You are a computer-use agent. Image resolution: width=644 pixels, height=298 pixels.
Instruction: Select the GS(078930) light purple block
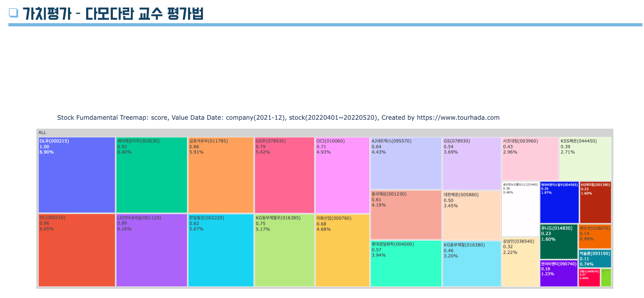[x=472, y=164]
